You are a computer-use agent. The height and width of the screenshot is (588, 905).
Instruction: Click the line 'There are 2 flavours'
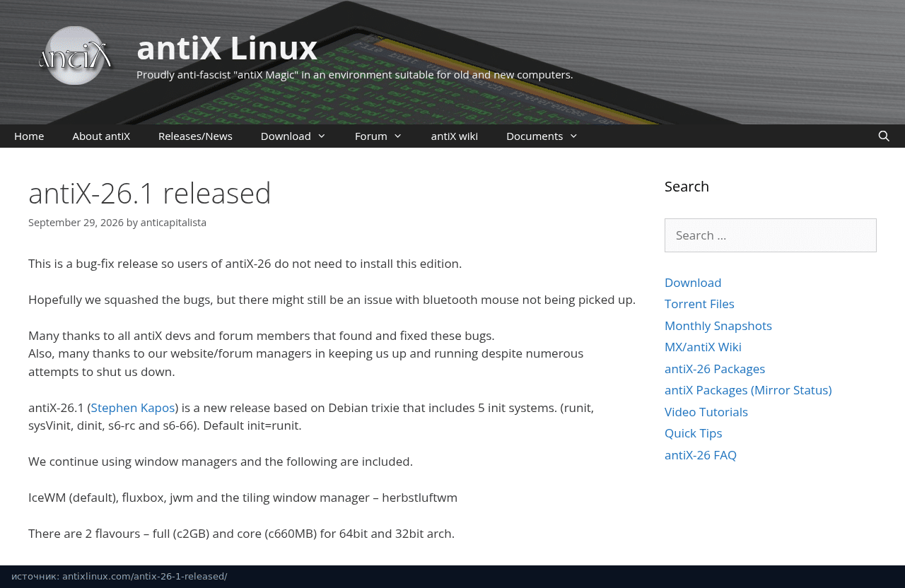241,534
